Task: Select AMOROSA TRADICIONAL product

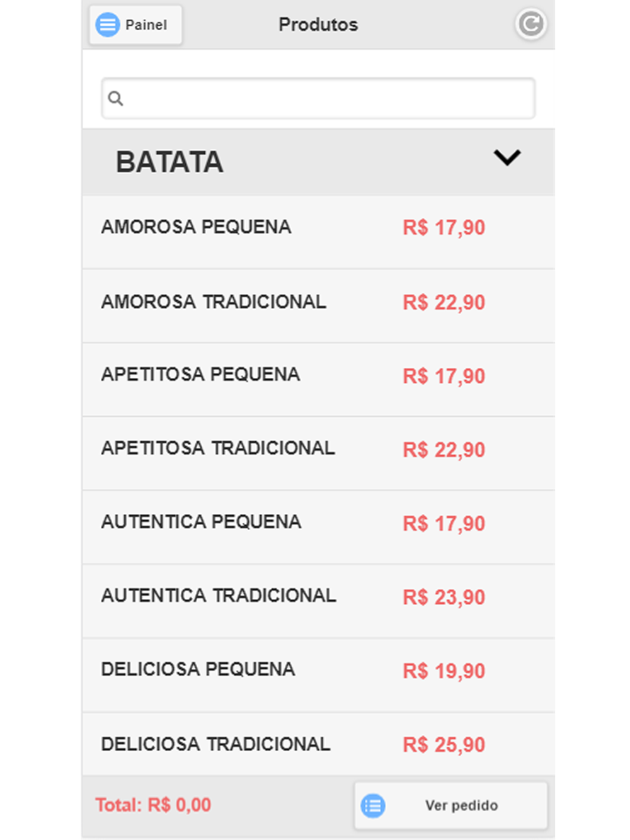Action: click(x=318, y=306)
